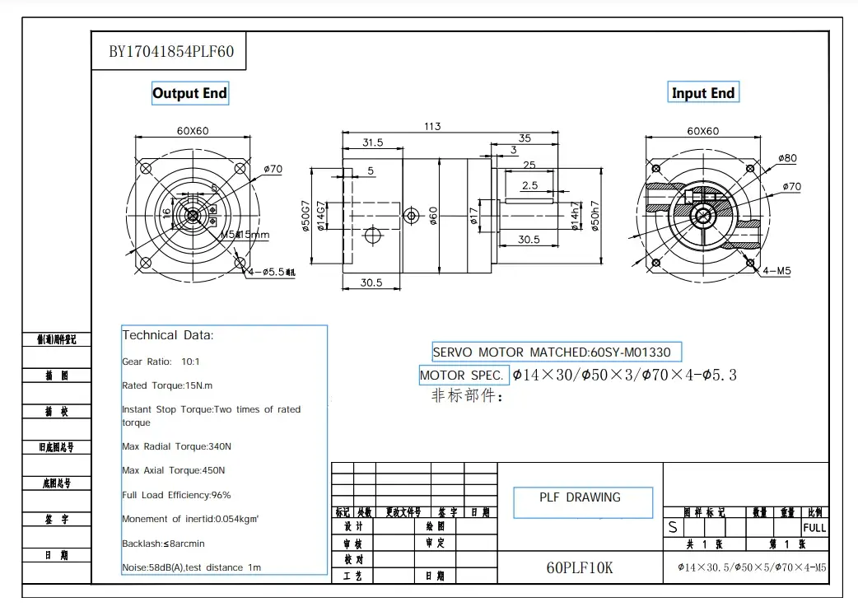Click the 'S' mark cell in title block
The image size is (858, 616).
673,527
